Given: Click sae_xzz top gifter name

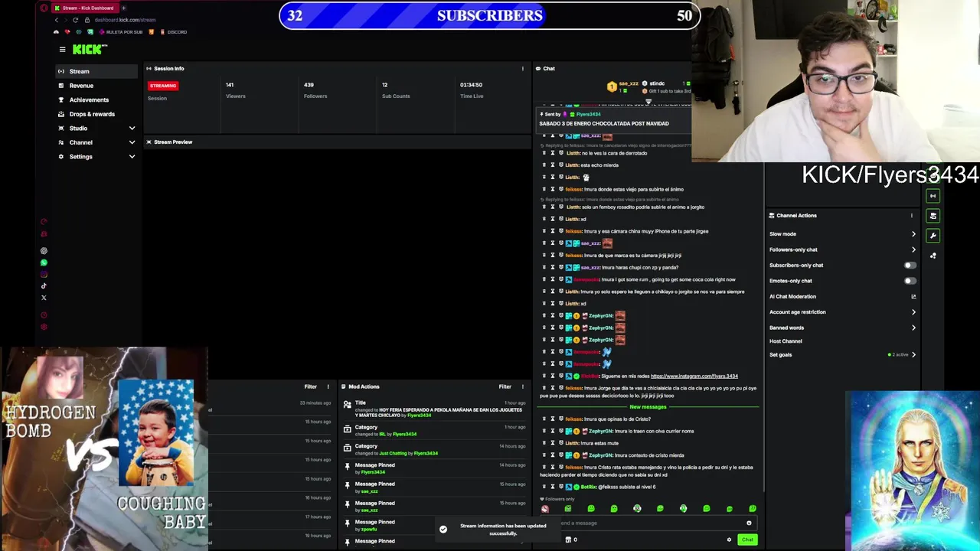Looking at the screenshot, I should coord(629,83).
